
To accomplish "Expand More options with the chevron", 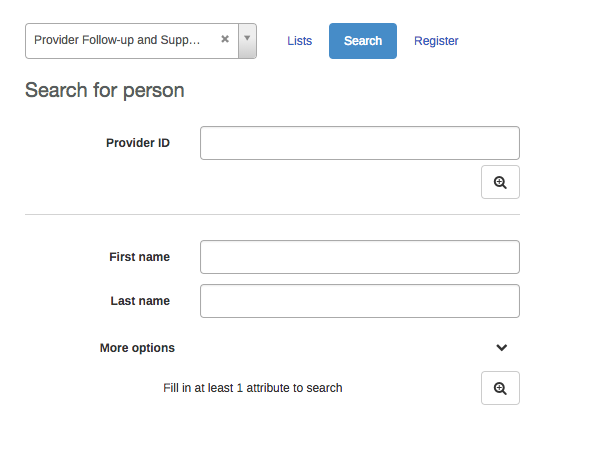I will coord(501,348).
